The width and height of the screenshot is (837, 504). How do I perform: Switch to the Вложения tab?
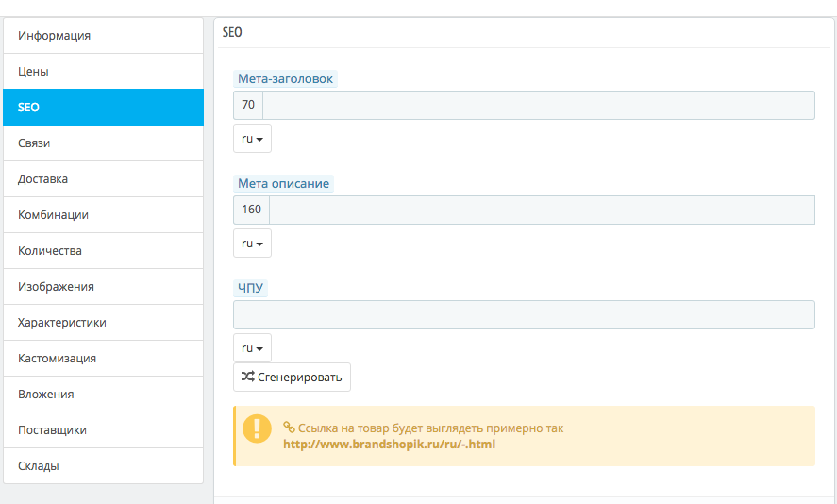(x=103, y=395)
